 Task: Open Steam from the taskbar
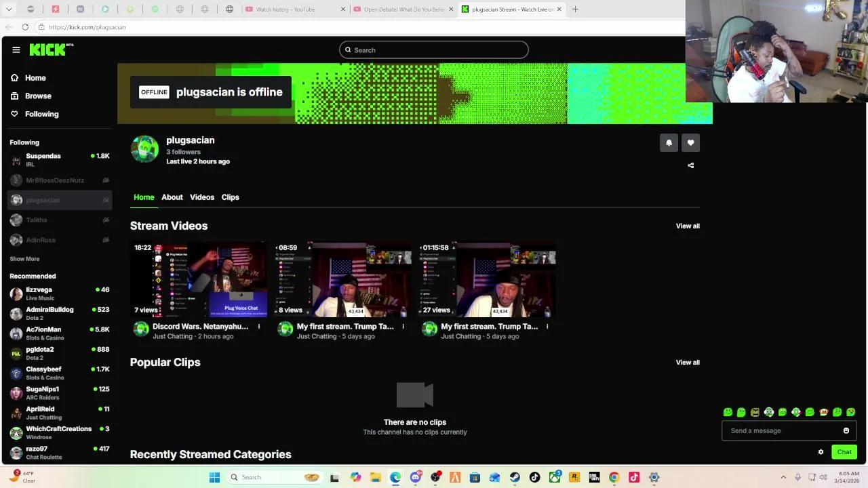(x=515, y=478)
